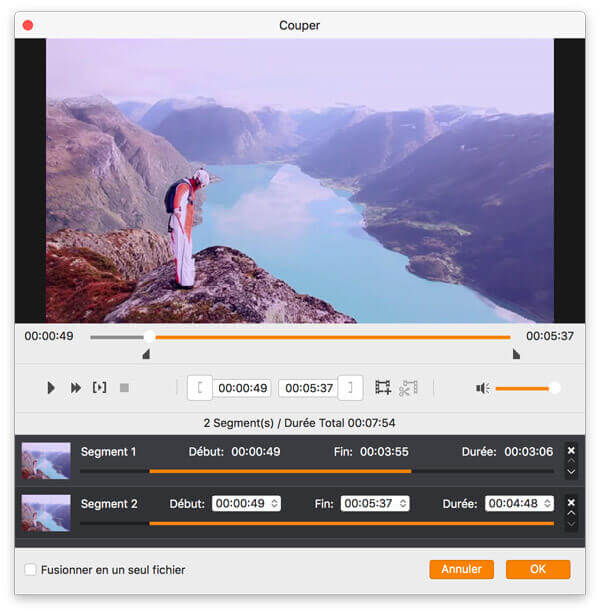Move Segment 2 up with its up chevron
The width and height of the screenshot is (600, 613).
point(571,513)
